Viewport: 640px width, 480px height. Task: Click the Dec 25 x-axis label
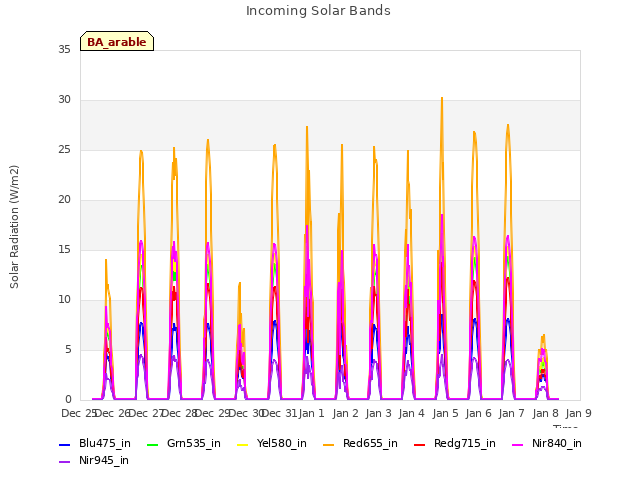(78, 413)
